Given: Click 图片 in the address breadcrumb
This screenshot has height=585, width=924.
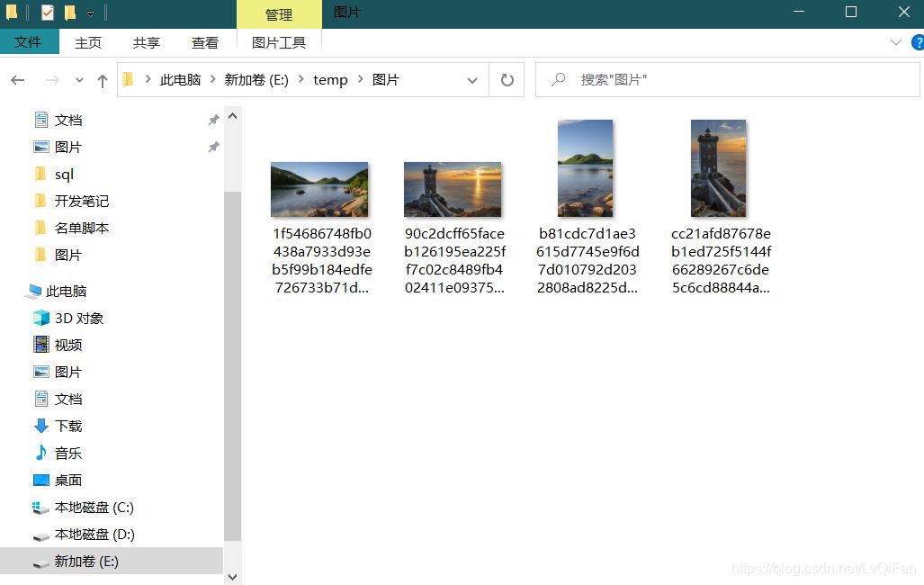Looking at the screenshot, I should [x=385, y=79].
